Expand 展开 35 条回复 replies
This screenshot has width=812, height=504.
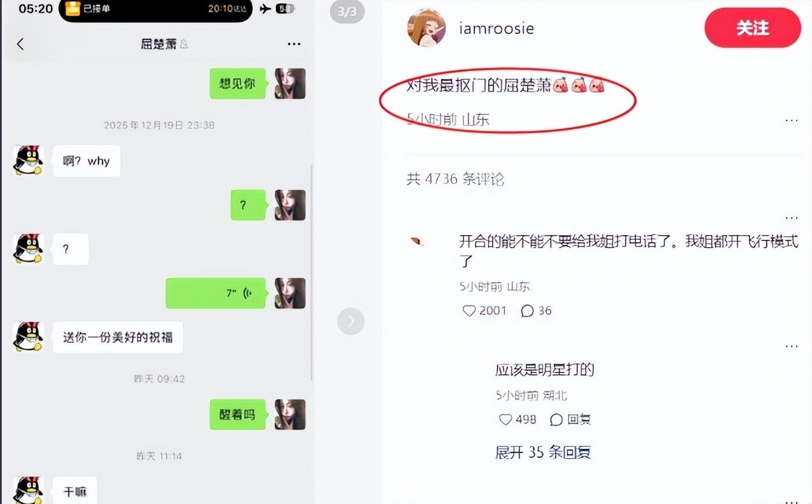[543, 452]
